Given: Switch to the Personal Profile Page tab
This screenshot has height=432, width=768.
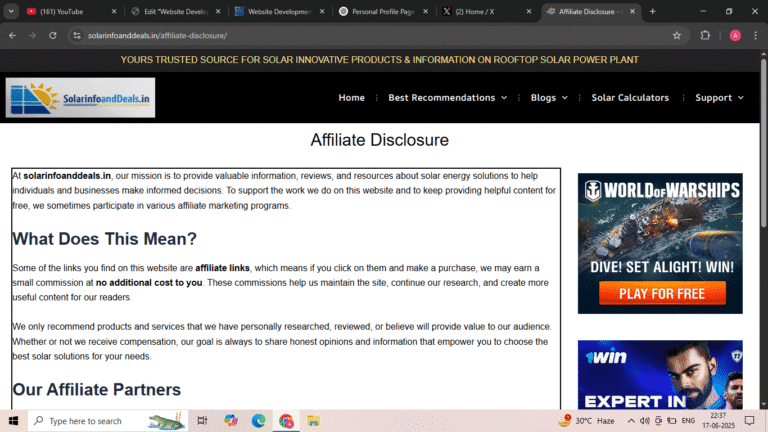Looking at the screenshot, I should (378, 11).
